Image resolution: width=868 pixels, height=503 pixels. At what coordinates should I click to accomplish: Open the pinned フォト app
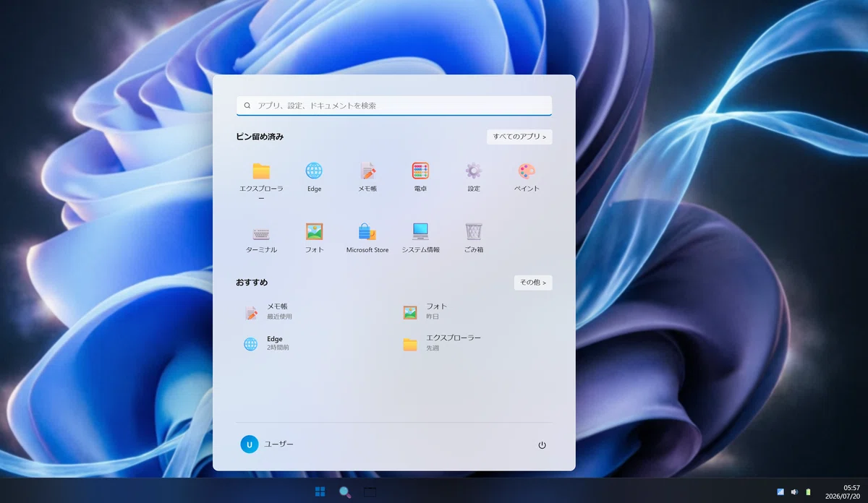coord(314,238)
